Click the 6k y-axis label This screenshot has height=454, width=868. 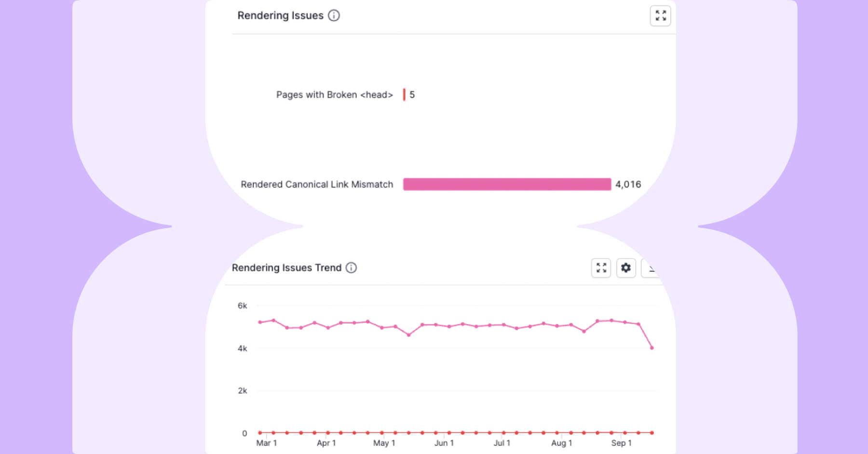[242, 306]
